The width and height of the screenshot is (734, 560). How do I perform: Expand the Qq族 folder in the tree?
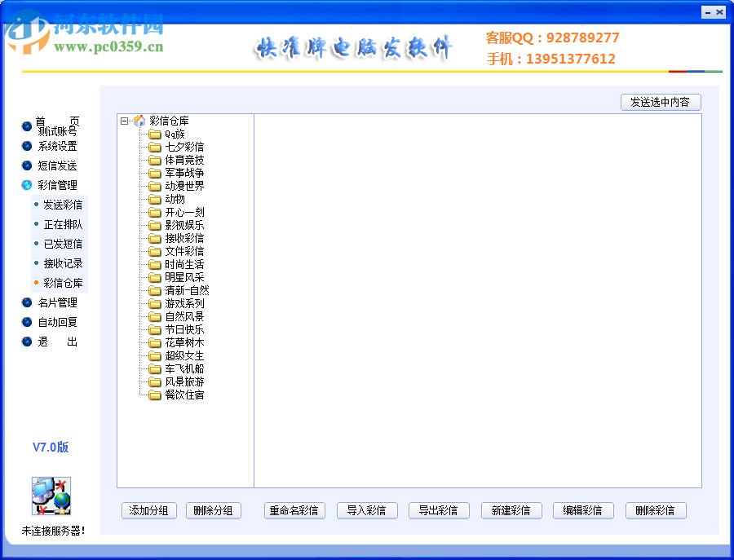tap(175, 134)
